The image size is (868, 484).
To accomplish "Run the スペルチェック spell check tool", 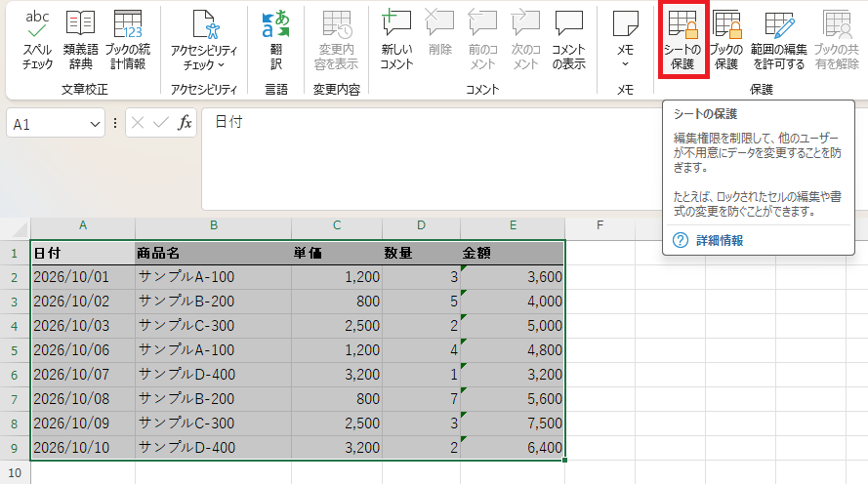I will coord(37,40).
